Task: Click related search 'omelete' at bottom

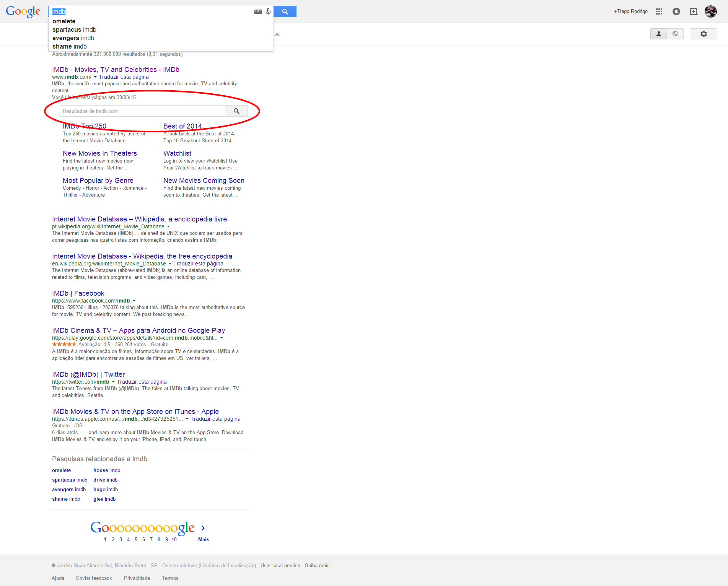Action: 62,470
